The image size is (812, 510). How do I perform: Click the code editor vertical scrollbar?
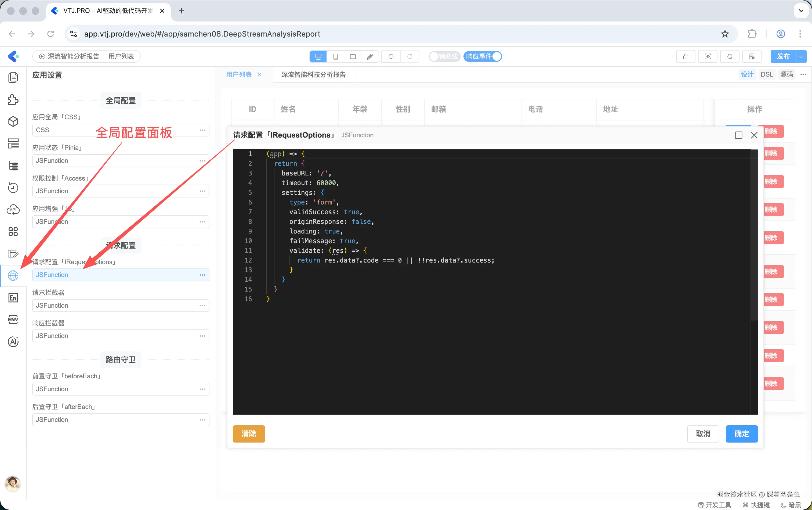coord(754,236)
